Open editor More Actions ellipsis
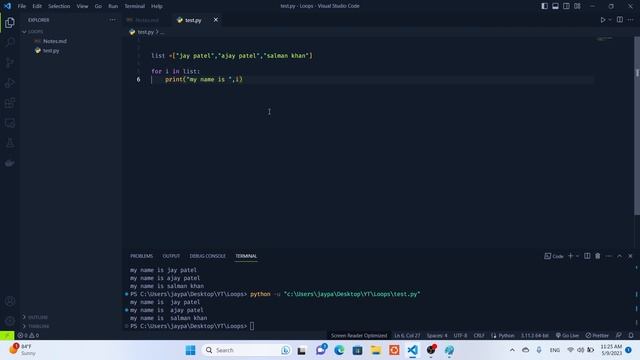This screenshot has width=640, height=360. 631,20
